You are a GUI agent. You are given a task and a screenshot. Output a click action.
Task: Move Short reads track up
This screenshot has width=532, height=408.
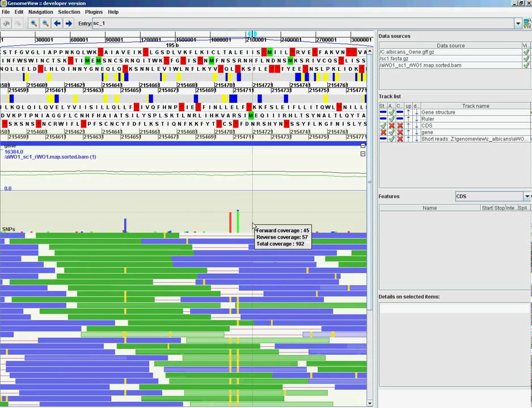pos(408,139)
